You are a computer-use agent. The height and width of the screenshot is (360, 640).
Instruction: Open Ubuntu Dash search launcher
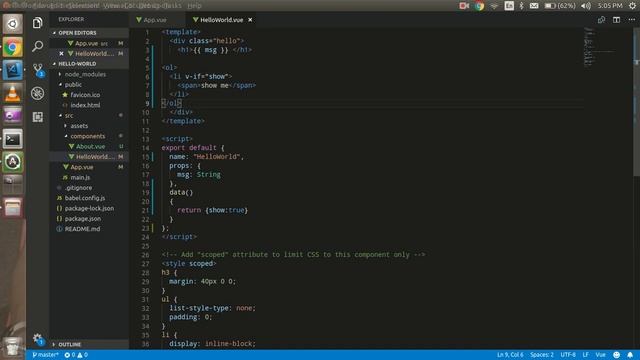click(13, 24)
